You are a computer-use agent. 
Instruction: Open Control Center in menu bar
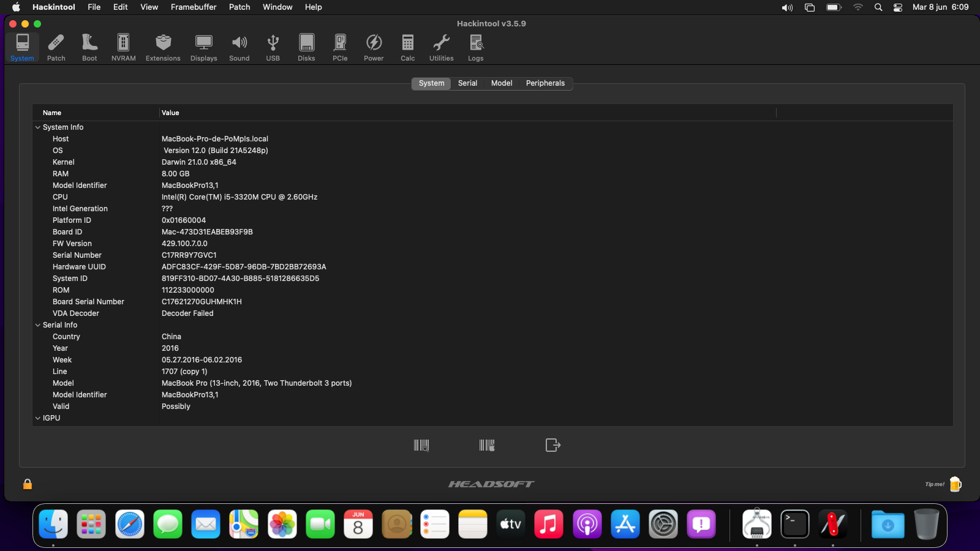coord(898,7)
